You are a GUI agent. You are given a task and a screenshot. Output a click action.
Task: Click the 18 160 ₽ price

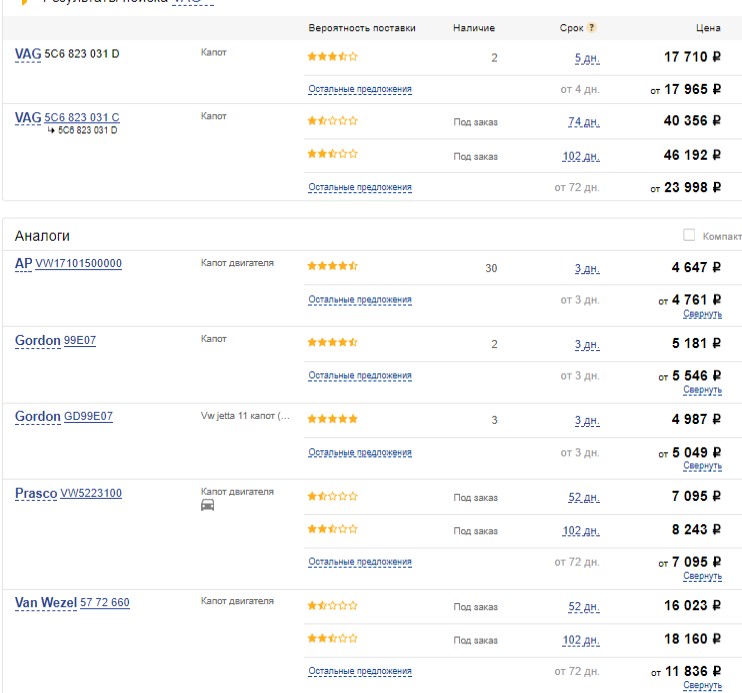692,639
